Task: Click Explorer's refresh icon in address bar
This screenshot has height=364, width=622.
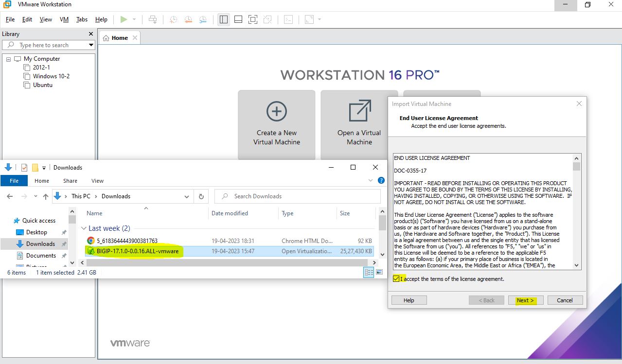Action: (x=201, y=196)
